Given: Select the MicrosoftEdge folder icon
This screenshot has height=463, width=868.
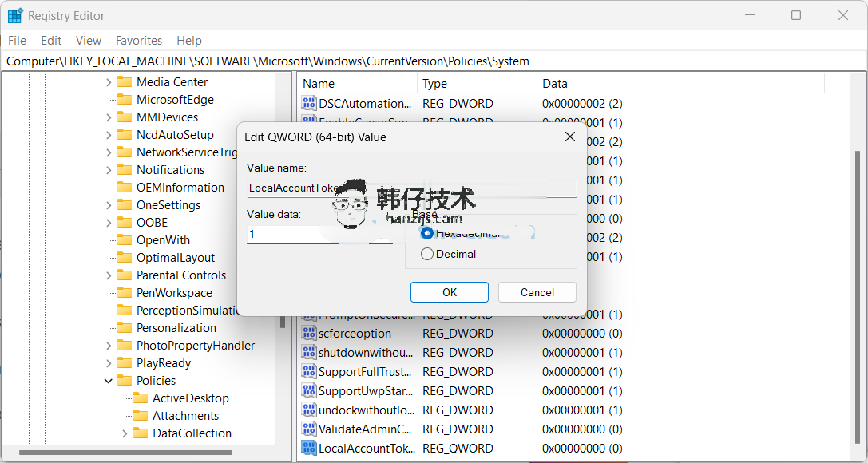Looking at the screenshot, I should coord(125,100).
